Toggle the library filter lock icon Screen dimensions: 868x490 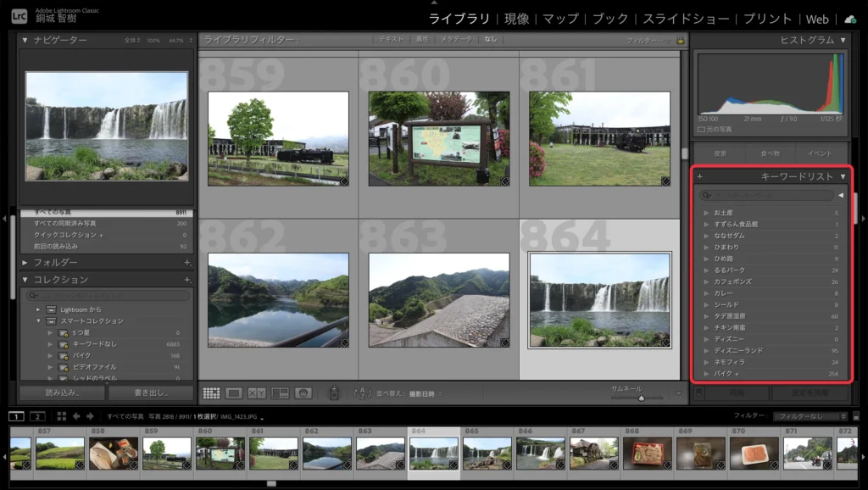(681, 40)
